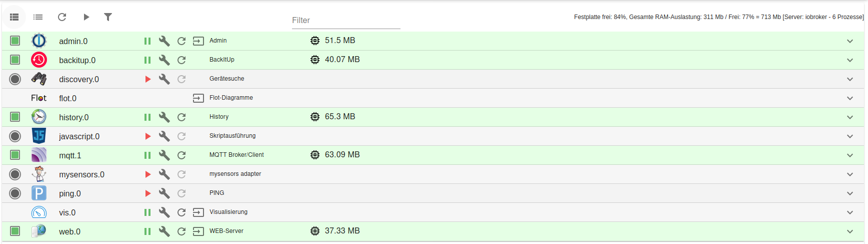Start the javascript.0 instance
Screen dimensions: 868x244
(x=147, y=136)
